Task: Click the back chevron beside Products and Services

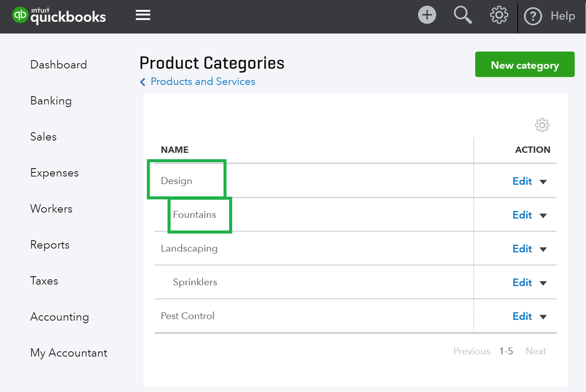Action: point(143,82)
